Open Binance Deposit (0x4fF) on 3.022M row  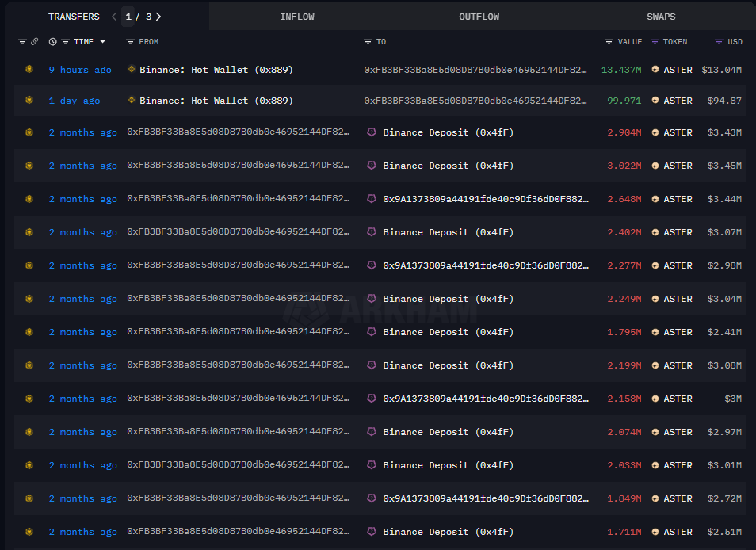pos(448,166)
